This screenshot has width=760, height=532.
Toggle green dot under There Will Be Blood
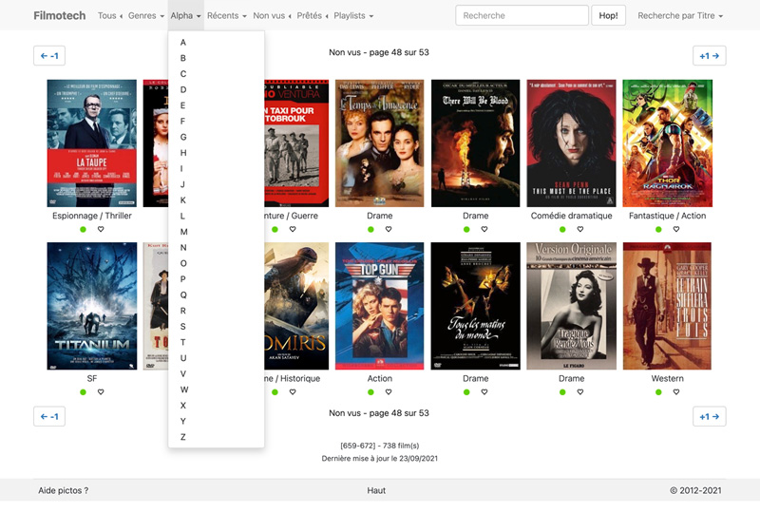coord(466,229)
